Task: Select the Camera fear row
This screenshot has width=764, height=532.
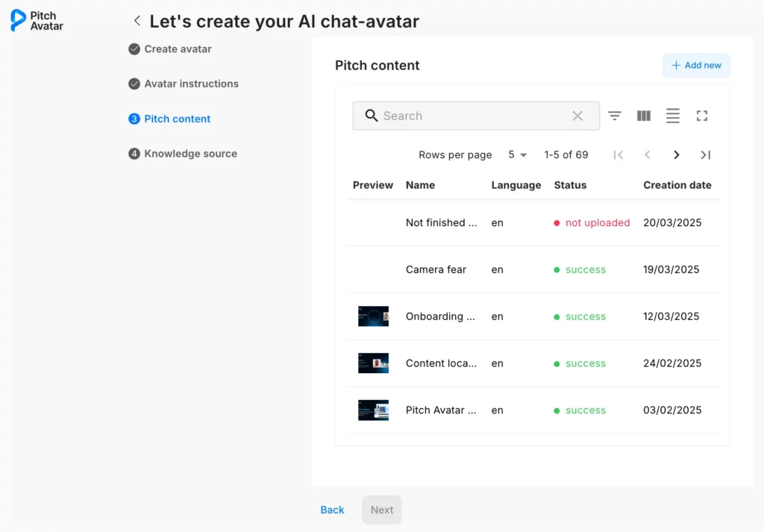Action: tap(436, 269)
